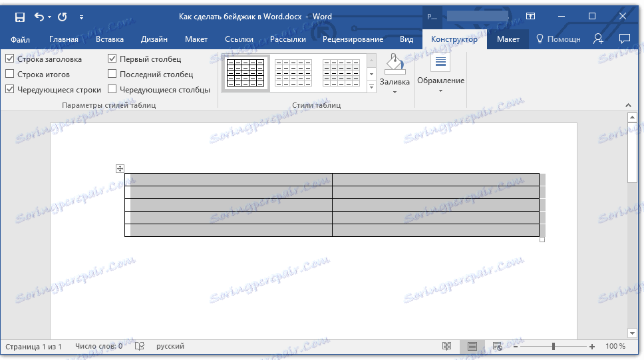Open word count via Число слов: 0

click(x=98, y=347)
